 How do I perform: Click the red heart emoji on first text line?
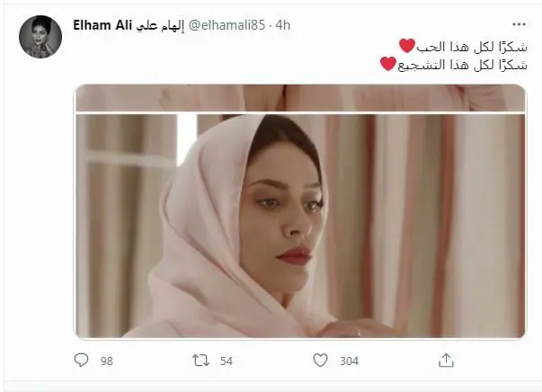tap(407, 46)
